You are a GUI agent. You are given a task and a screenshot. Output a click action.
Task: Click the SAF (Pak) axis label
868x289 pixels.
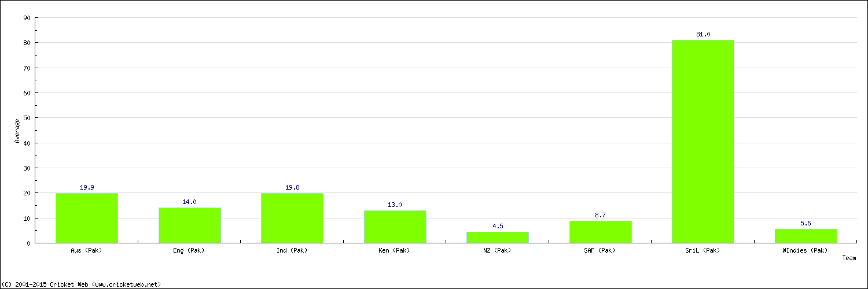[601, 250]
